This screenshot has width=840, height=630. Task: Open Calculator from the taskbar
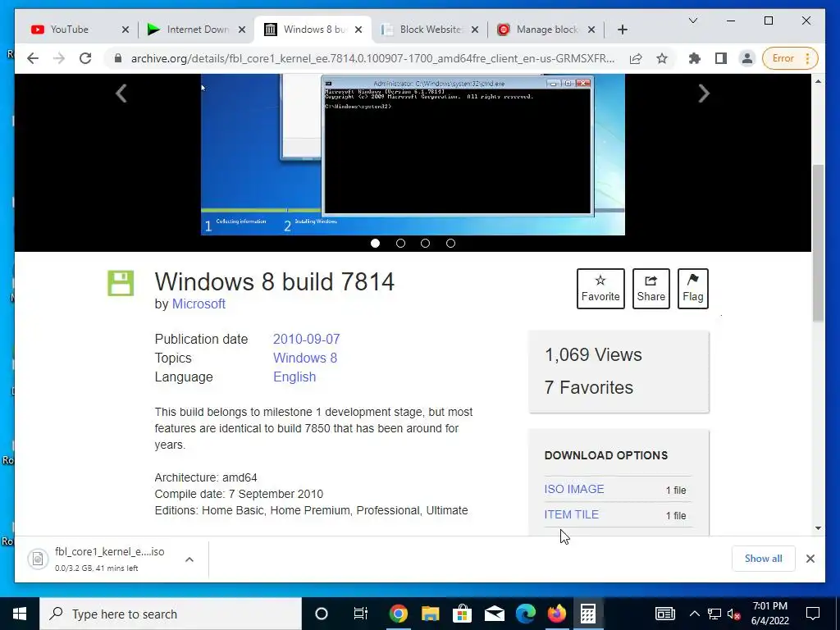tap(587, 614)
